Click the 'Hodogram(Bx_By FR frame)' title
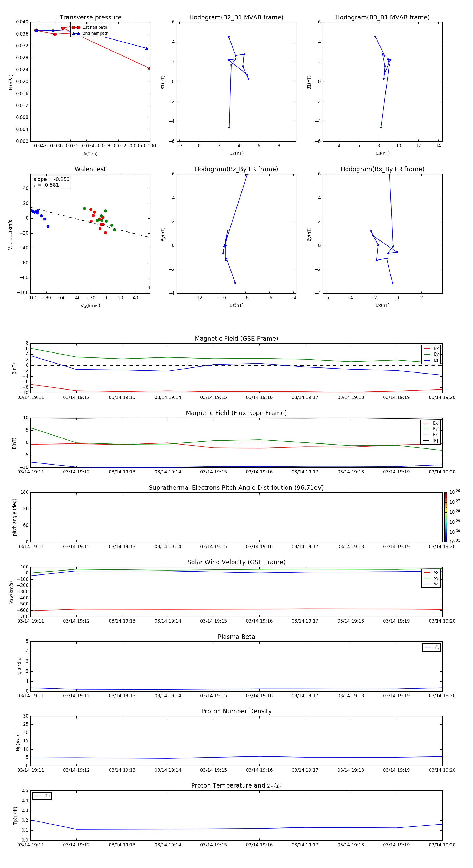The width and height of the screenshot is (473, 868). pyautogui.click(x=382, y=169)
